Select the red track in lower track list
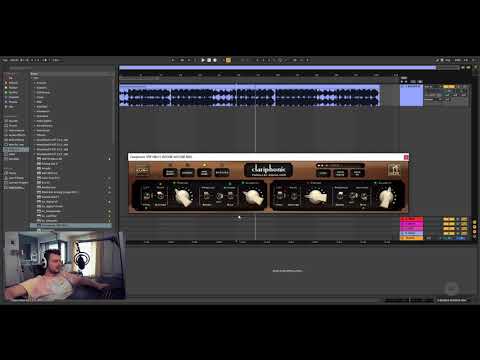 coord(411,219)
